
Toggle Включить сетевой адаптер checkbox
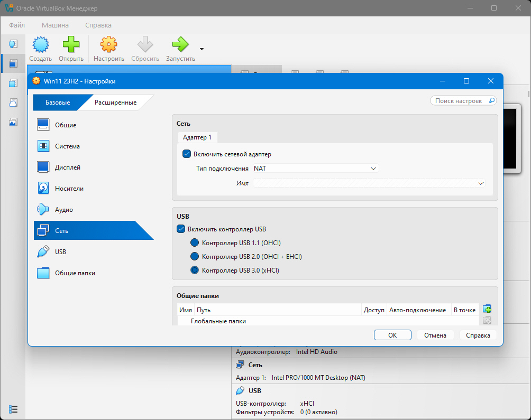pyautogui.click(x=187, y=154)
